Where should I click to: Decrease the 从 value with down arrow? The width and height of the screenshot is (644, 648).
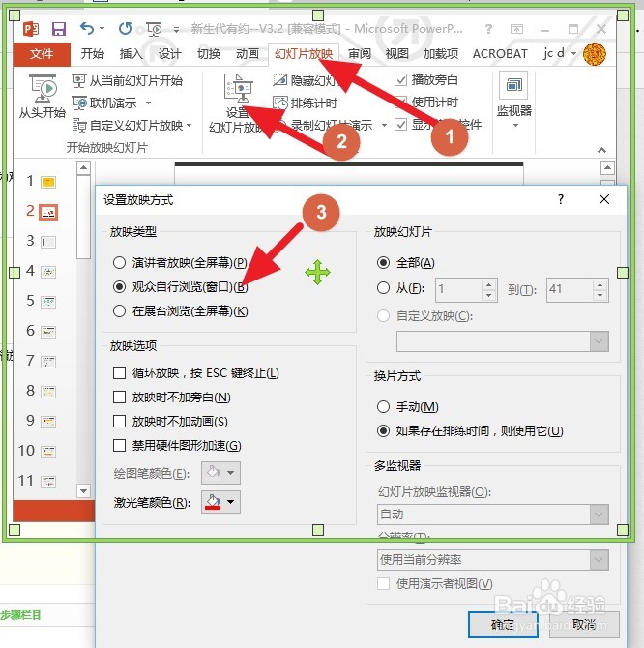(x=488, y=295)
